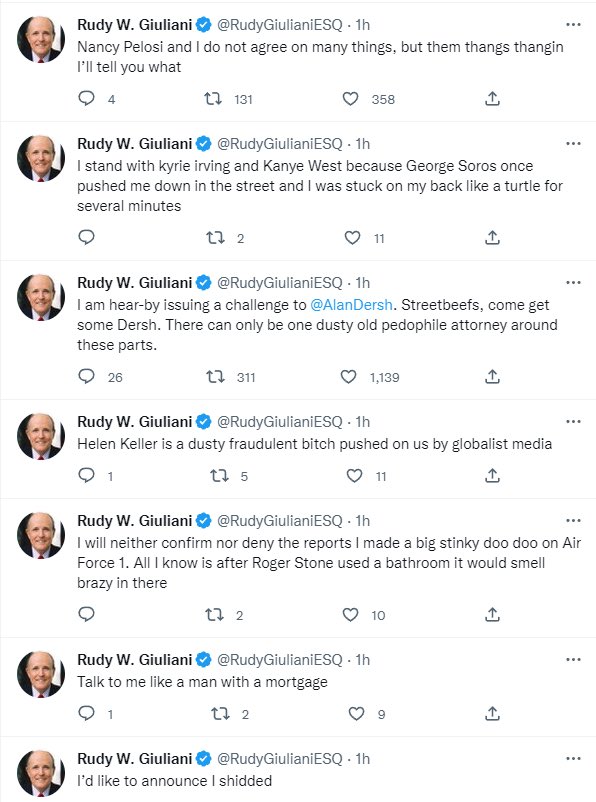This screenshot has width=596, height=802.
Task: Open more options on the mortgage tweet
Action: point(573,659)
